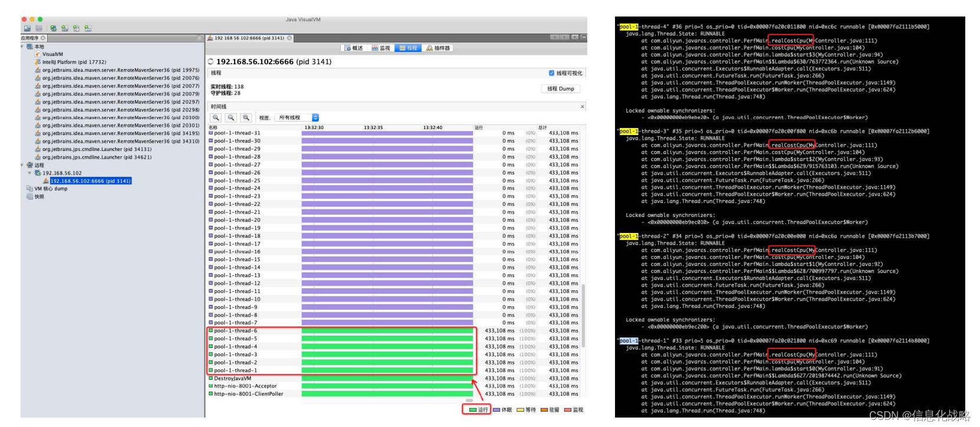Collapse the 远程 remote tree node
This screenshot has width=980, height=427.
(23, 165)
